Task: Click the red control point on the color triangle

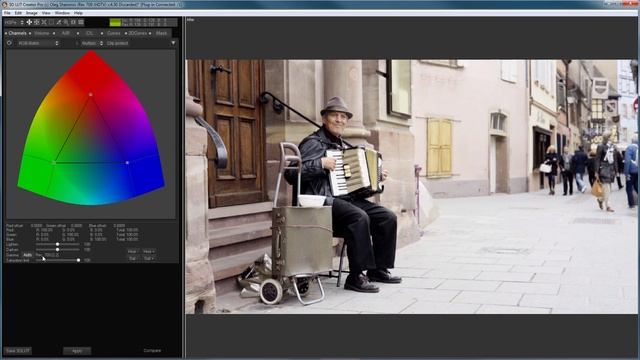Action: point(91,94)
